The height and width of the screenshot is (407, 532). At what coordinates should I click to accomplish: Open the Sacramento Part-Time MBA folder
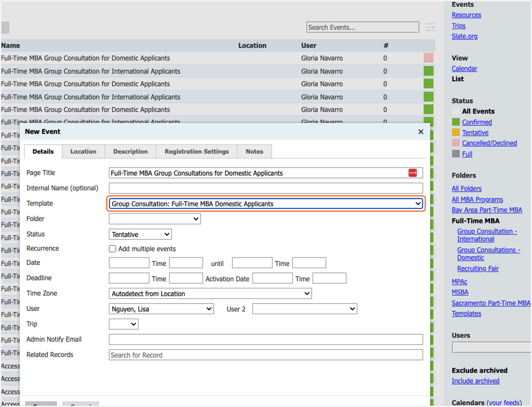pos(491,303)
